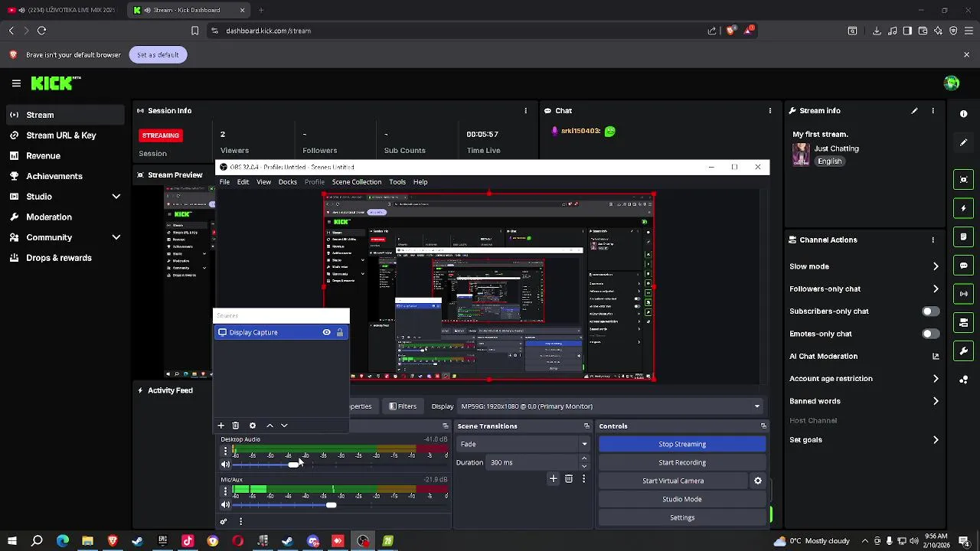The image size is (980, 551).
Task: Open OBS Scene Collection menu
Action: pos(356,182)
